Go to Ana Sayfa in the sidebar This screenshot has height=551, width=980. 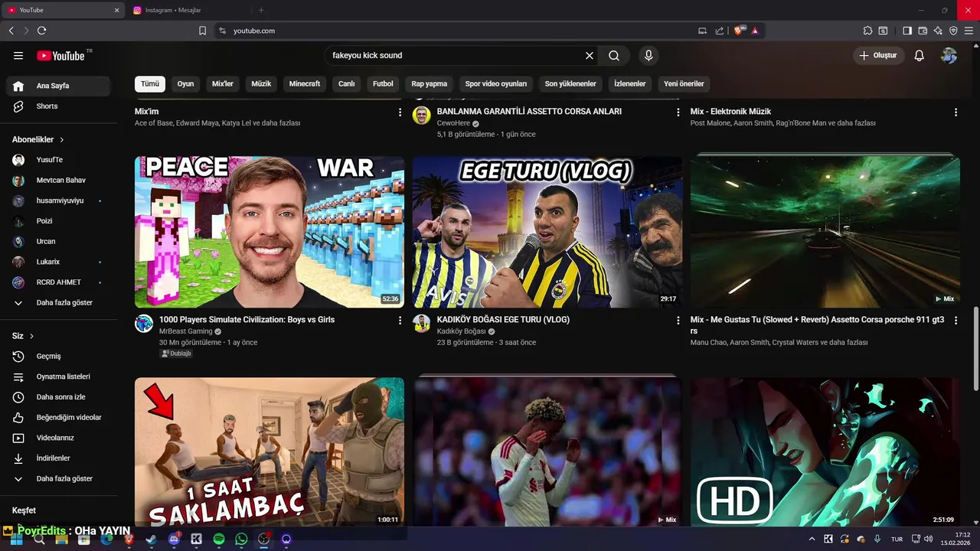coord(59,86)
